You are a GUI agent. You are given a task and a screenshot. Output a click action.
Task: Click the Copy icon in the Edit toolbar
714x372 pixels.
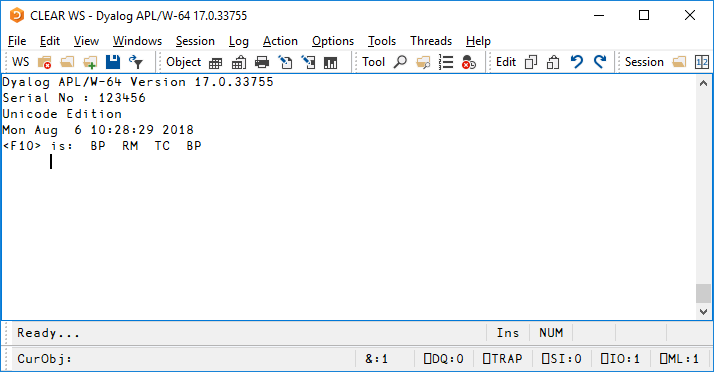tap(531, 62)
